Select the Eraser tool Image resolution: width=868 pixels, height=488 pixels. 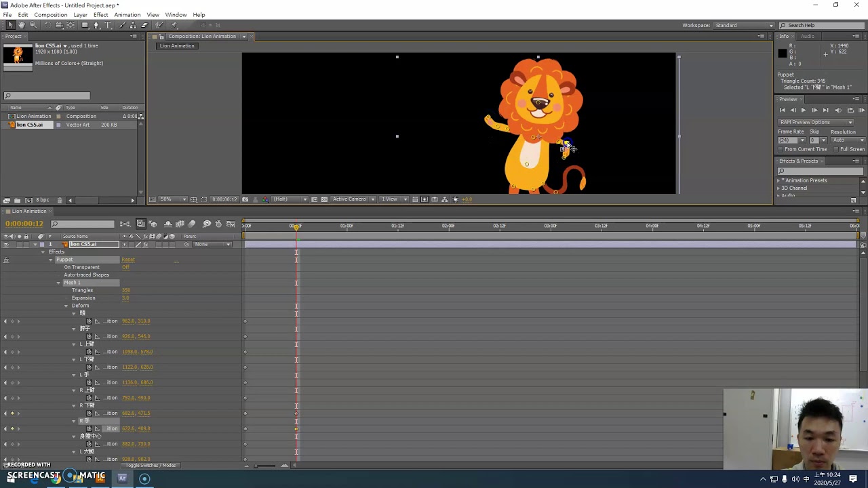tap(144, 25)
